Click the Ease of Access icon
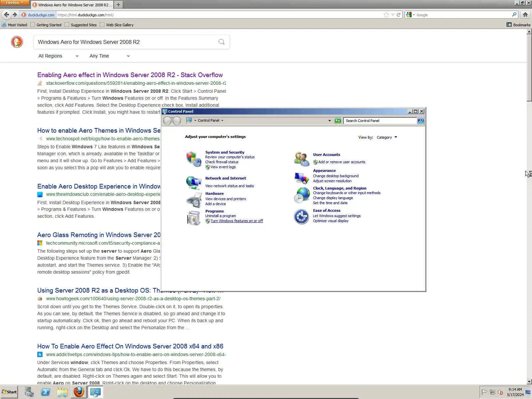 [302, 217]
